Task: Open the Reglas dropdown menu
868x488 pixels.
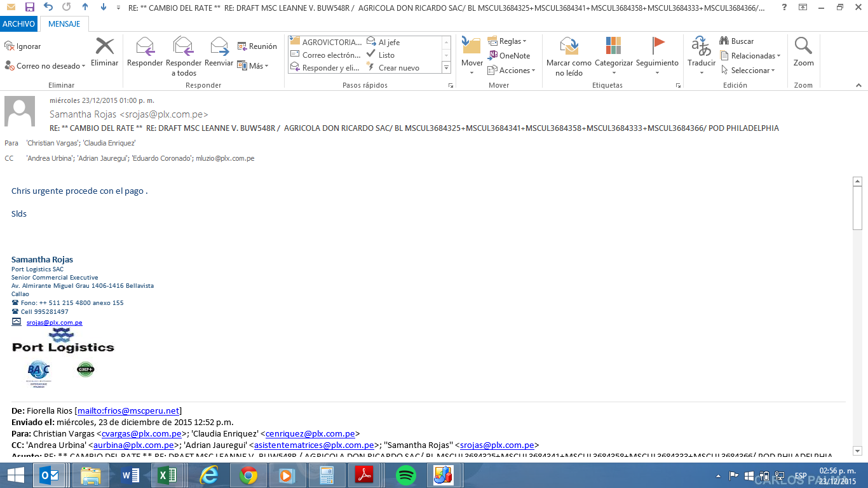Action: 508,41
